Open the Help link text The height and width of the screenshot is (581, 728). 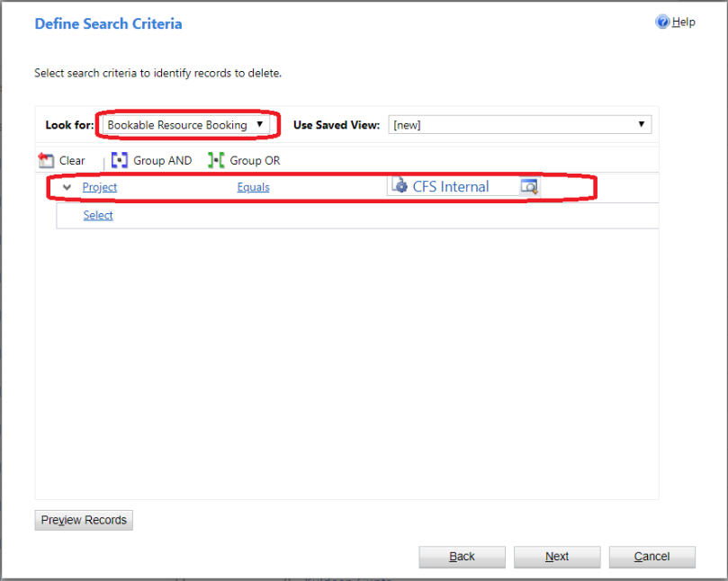[x=683, y=22]
